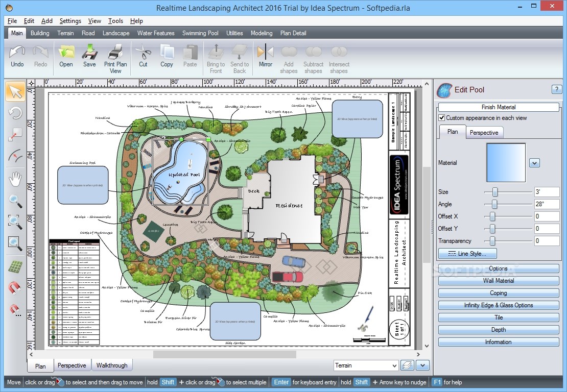Expand the Information section

[x=498, y=342]
